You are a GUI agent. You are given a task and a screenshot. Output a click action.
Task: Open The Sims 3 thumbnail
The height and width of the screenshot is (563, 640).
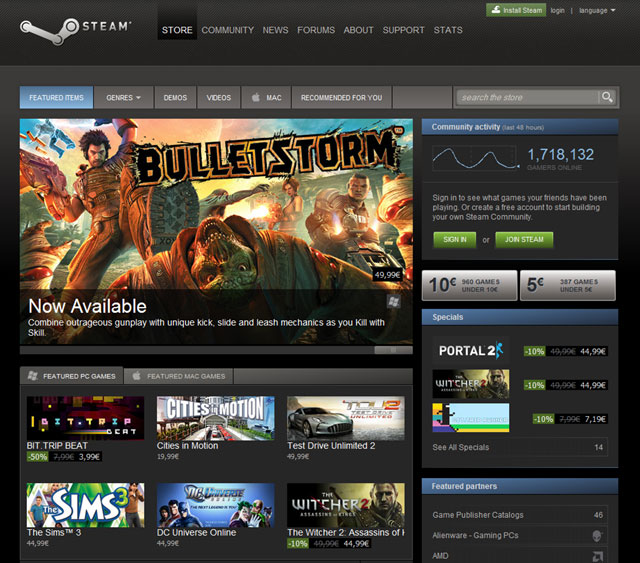point(85,505)
